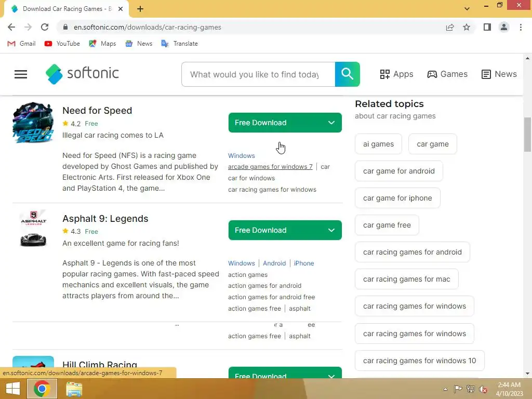Select the ai games topic chip
Image resolution: width=532 pixels, height=399 pixels.
pos(378,144)
